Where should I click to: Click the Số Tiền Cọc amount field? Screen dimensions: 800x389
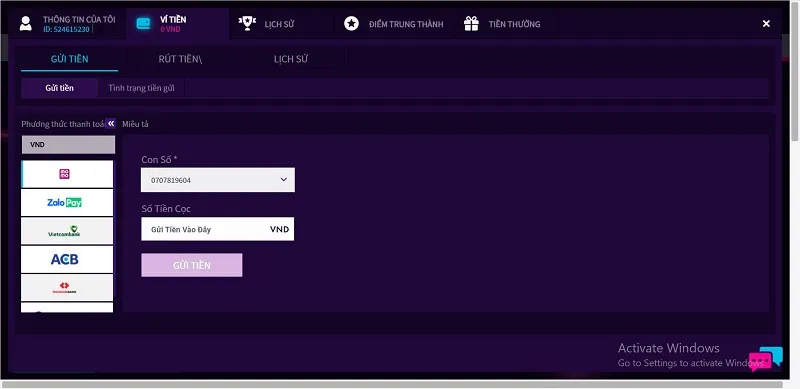218,229
